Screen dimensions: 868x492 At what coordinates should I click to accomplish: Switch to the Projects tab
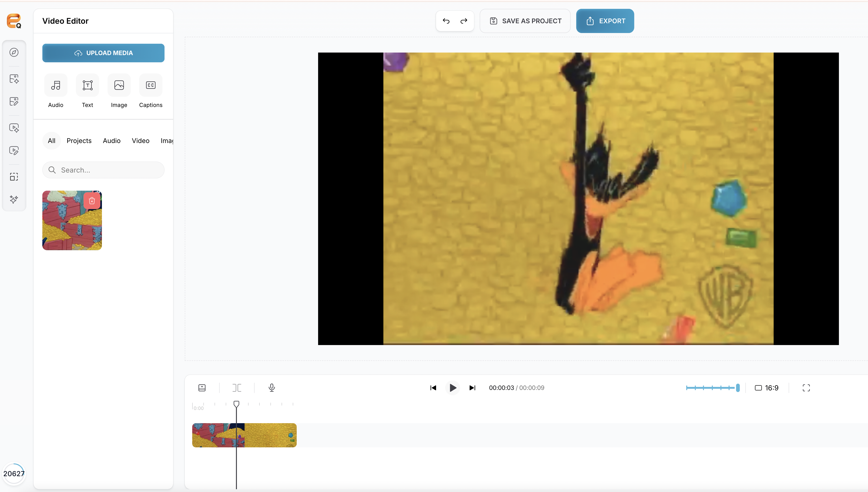(79, 141)
